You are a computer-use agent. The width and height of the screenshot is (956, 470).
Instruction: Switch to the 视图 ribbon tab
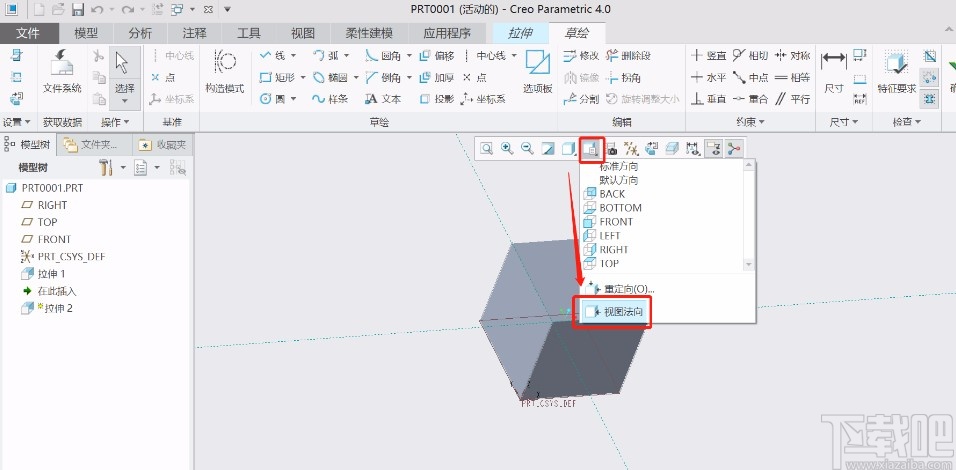(x=303, y=34)
